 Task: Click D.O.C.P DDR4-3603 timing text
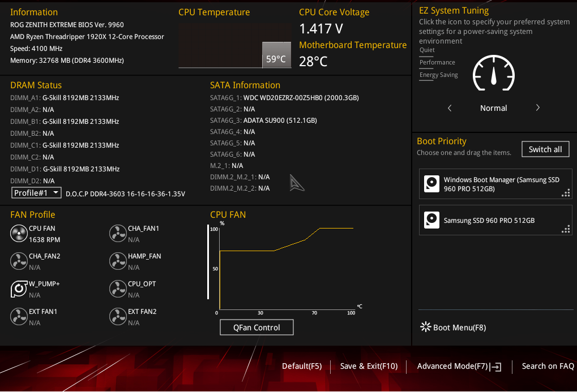coord(126,194)
